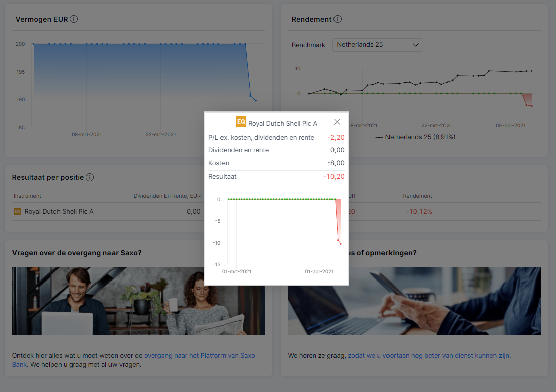
Task: Click 01-mrt-2021 label on popup chart
Action: point(237,272)
